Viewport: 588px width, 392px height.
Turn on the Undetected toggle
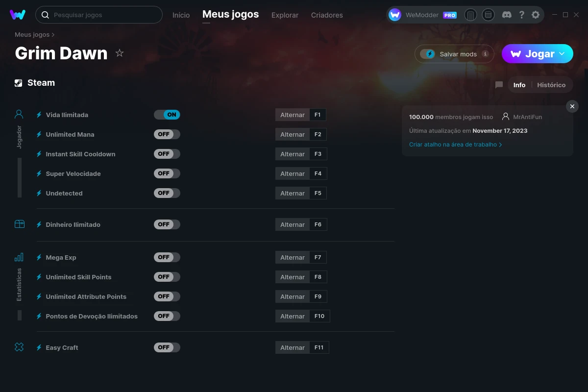point(167,193)
